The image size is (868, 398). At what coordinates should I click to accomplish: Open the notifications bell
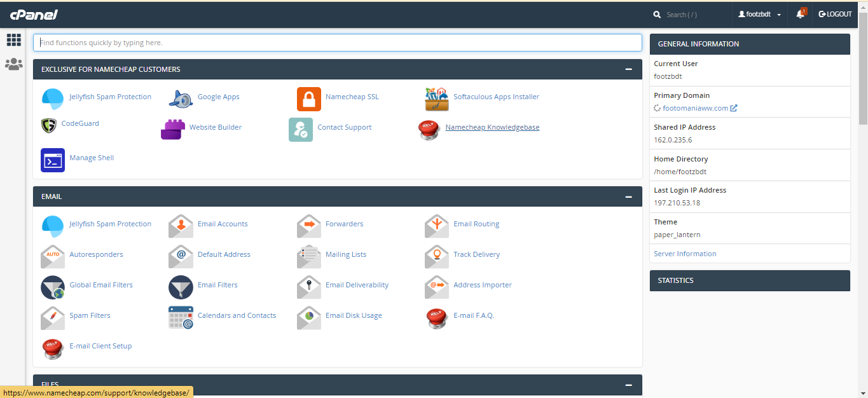799,14
